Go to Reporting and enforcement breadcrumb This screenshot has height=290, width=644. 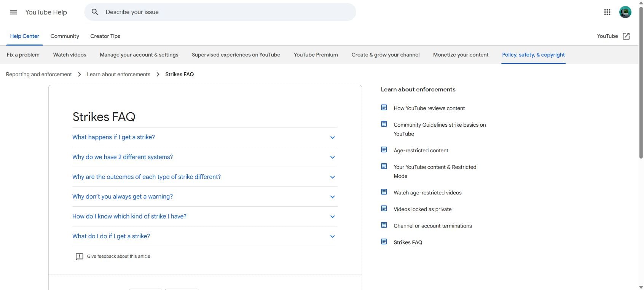click(x=39, y=74)
